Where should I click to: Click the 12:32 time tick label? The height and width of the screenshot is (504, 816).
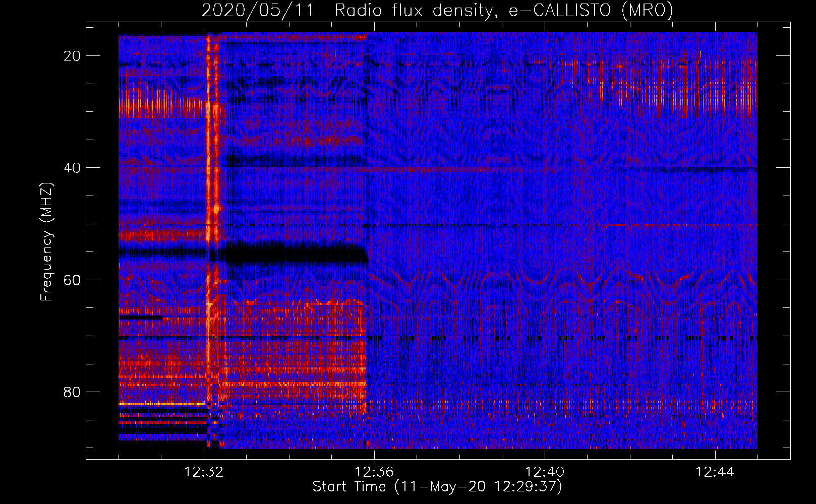click(x=204, y=472)
